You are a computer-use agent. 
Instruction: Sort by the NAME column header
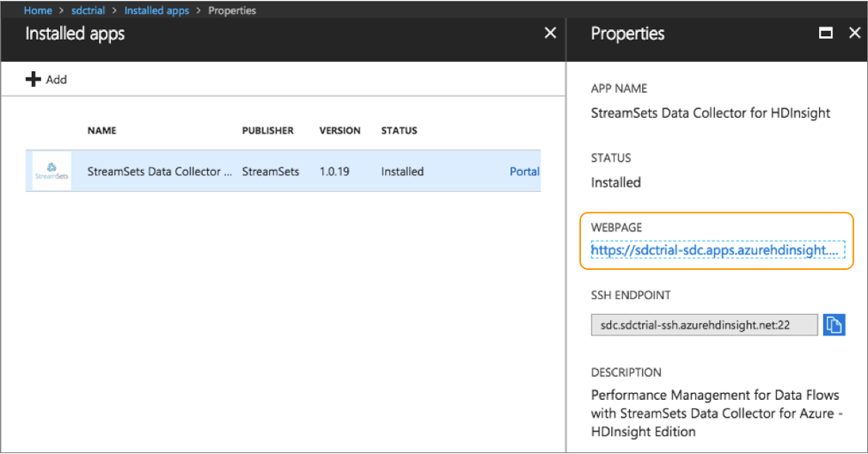102,131
